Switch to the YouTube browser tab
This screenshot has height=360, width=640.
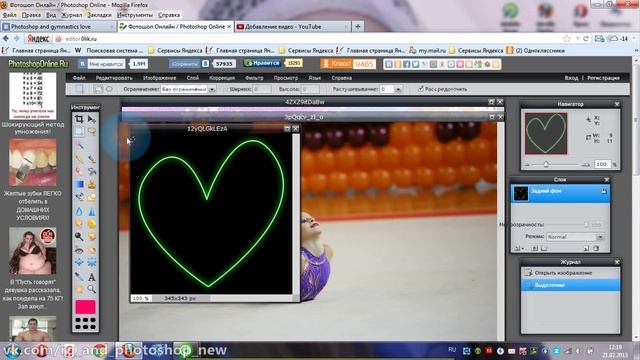click(x=292, y=27)
